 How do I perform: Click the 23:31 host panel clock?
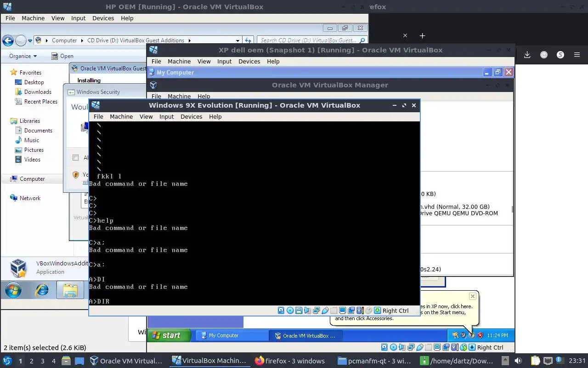(x=578, y=361)
